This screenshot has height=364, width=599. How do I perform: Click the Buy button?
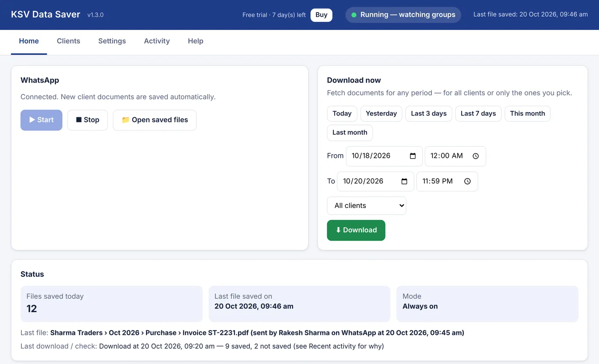click(321, 15)
